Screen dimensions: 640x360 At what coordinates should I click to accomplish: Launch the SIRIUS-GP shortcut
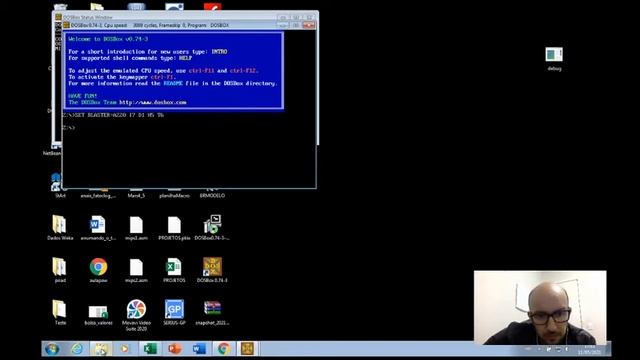(x=174, y=309)
